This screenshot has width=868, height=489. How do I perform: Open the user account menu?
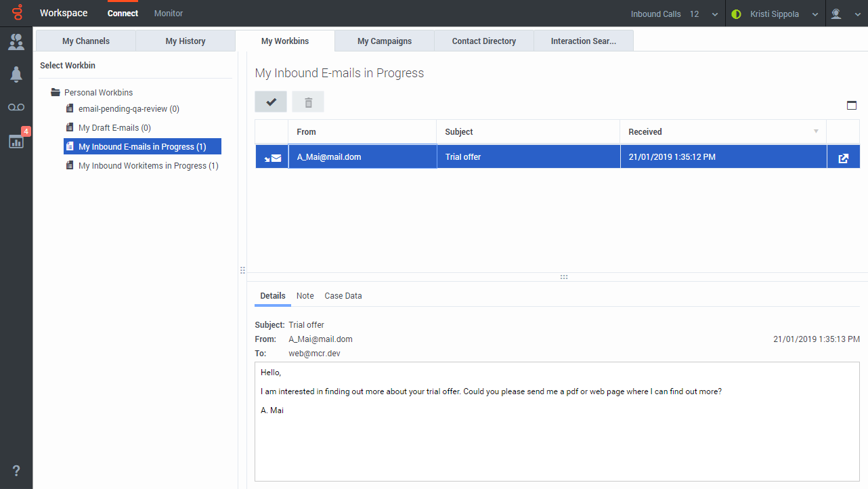click(x=845, y=14)
